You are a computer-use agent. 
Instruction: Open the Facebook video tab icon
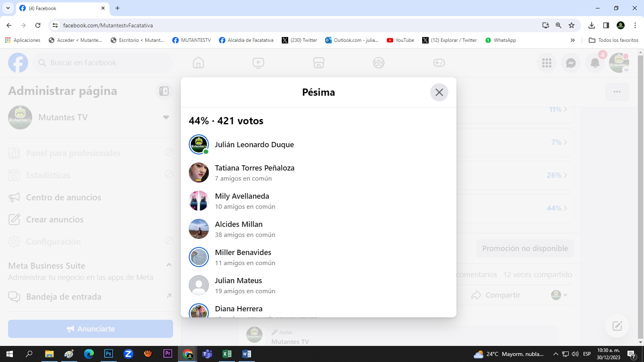tap(258, 63)
